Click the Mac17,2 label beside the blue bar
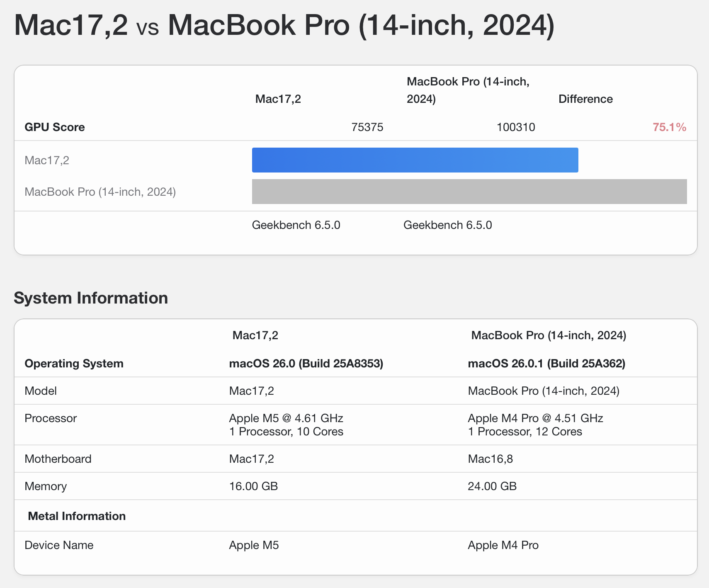This screenshot has width=709, height=588. pyautogui.click(x=47, y=160)
